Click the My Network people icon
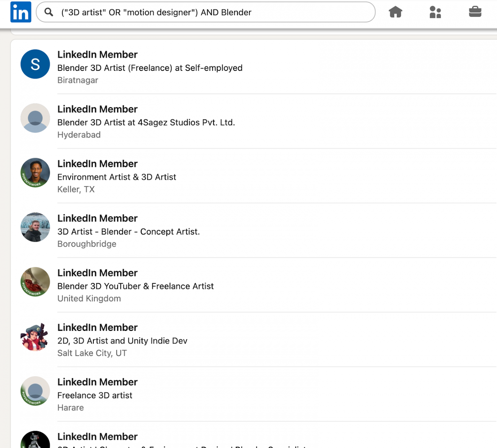497x448 pixels. 435,12
